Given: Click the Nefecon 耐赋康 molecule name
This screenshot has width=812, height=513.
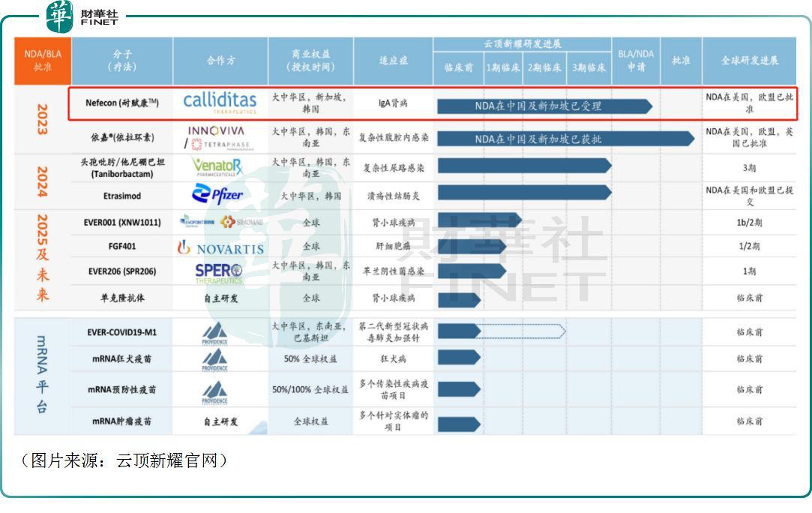Looking at the screenshot, I should 121,100.
